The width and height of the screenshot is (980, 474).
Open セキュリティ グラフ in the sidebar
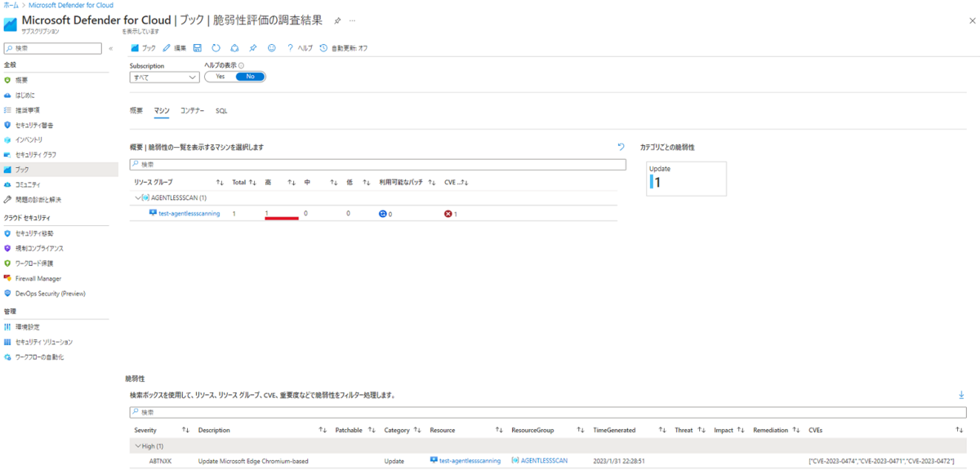35,154
